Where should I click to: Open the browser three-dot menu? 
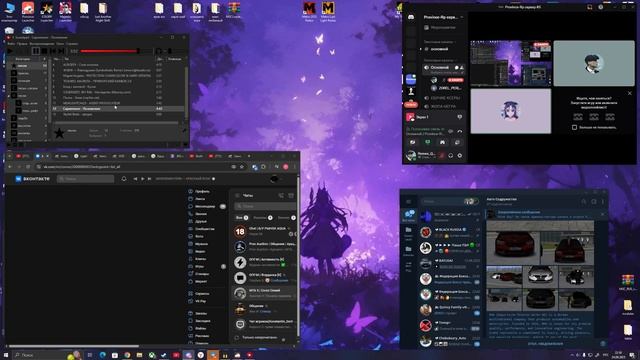pyautogui.click(x=294, y=167)
